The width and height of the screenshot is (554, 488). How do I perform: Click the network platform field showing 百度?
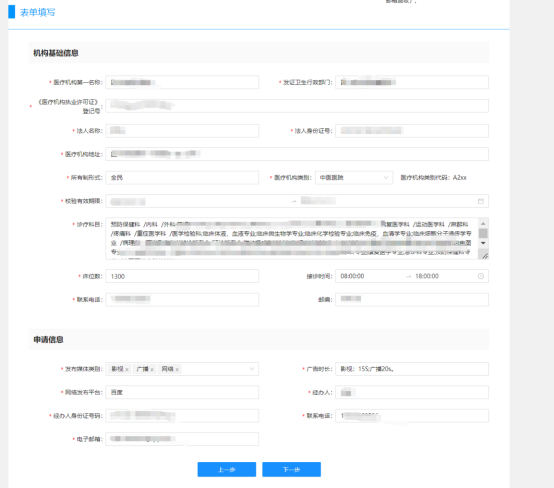[x=182, y=392]
